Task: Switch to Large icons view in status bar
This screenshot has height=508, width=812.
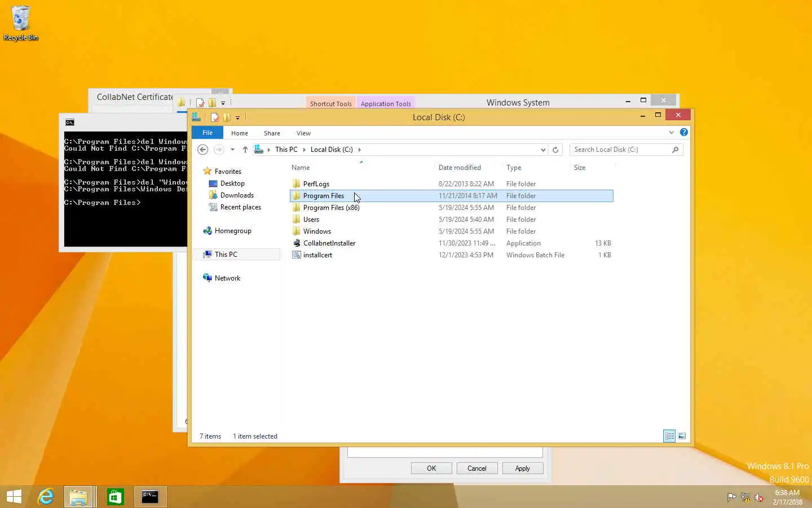Action: pyautogui.click(x=682, y=436)
